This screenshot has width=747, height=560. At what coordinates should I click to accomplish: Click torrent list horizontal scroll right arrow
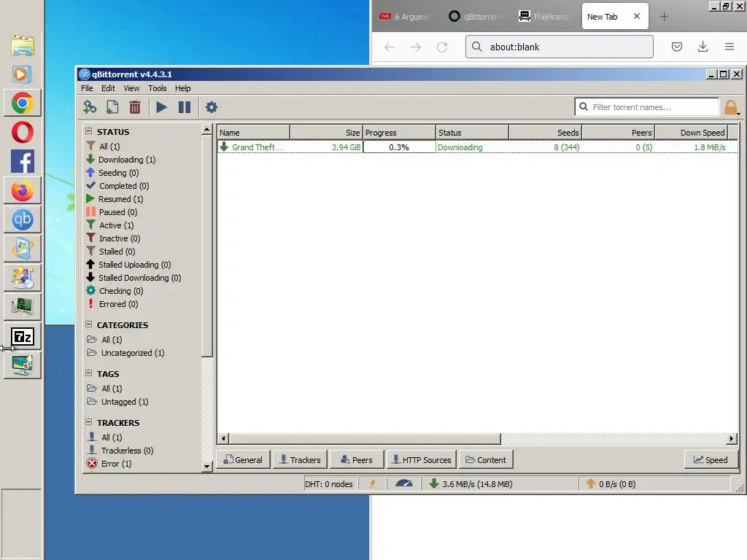[x=732, y=438]
